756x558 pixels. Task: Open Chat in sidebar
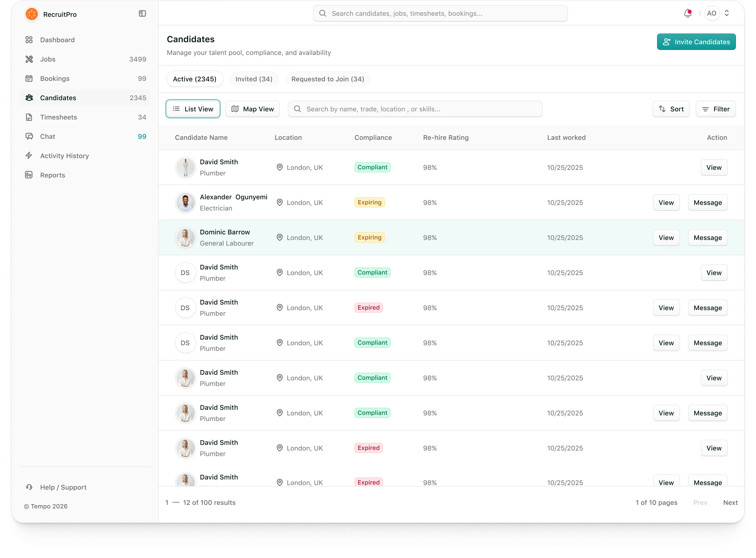(x=85, y=137)
